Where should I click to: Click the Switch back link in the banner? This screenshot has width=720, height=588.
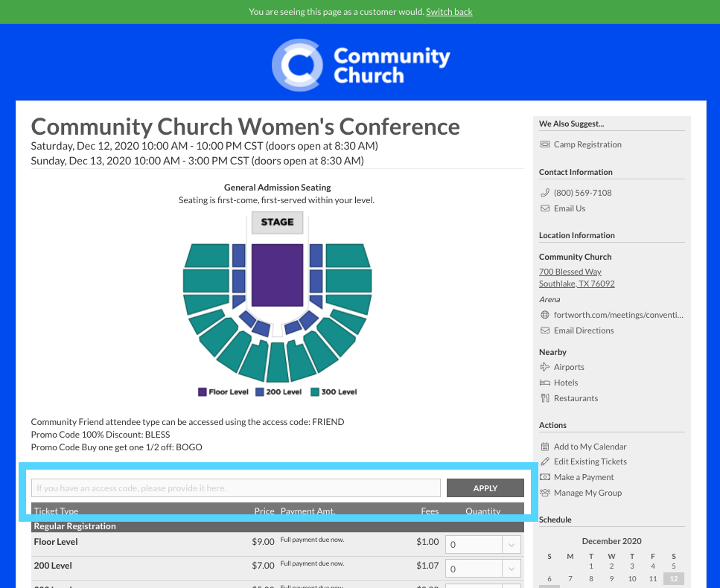(x=449, y=12)
